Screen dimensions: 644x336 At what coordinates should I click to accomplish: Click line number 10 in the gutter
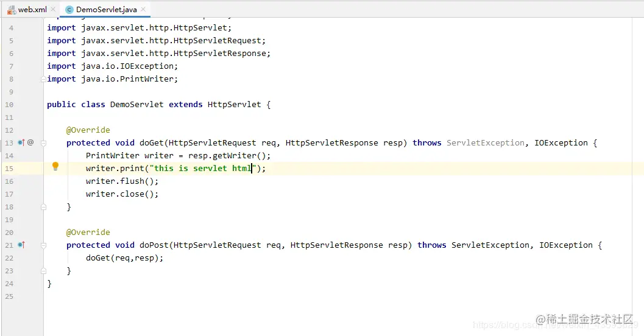click(9, 105)
